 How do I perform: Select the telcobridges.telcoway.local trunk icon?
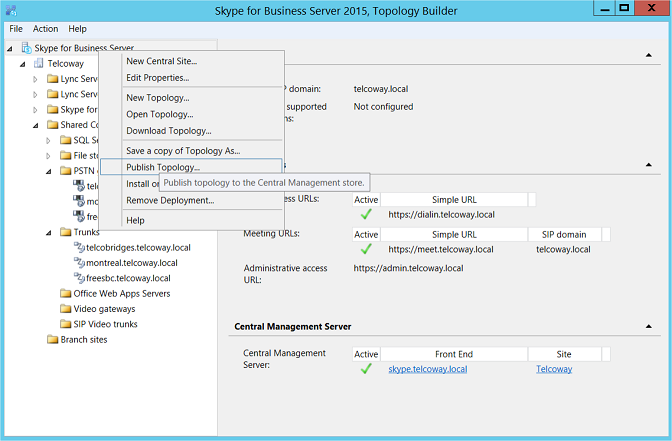click(79, 247)
